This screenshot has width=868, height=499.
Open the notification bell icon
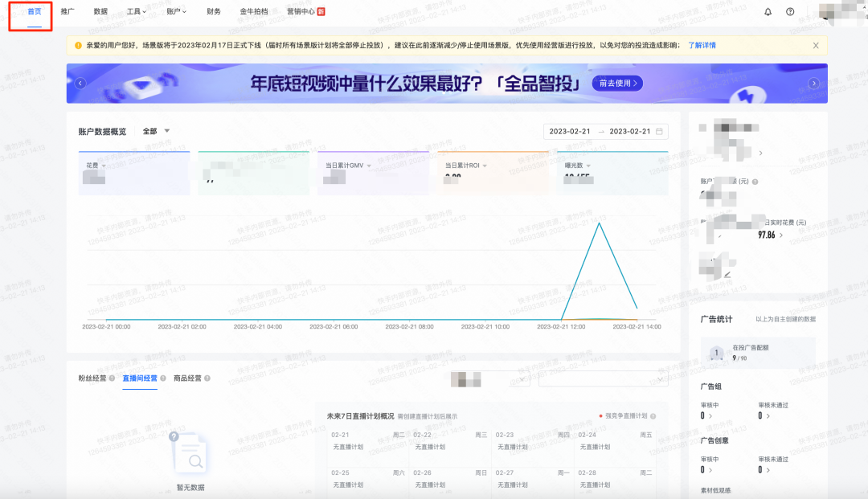(768, 11)
